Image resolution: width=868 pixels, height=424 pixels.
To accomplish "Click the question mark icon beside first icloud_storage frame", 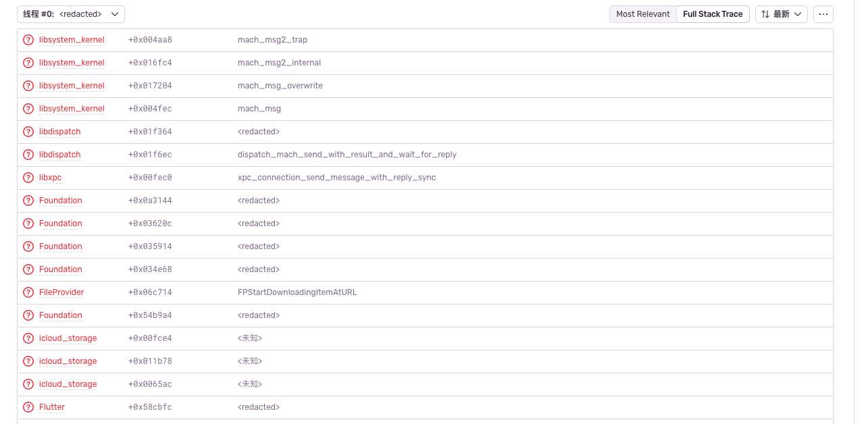I will pyautogui.click(x=28, y=338).
